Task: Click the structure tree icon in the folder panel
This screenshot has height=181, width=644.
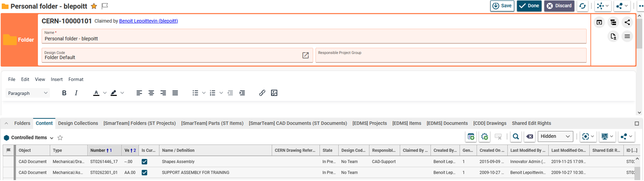Action: [613, 23]
